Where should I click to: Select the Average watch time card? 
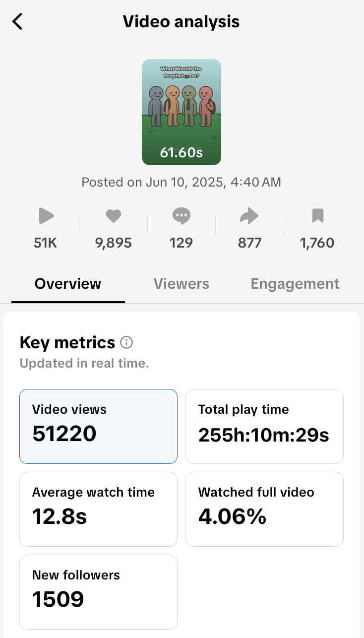(98, 509)
